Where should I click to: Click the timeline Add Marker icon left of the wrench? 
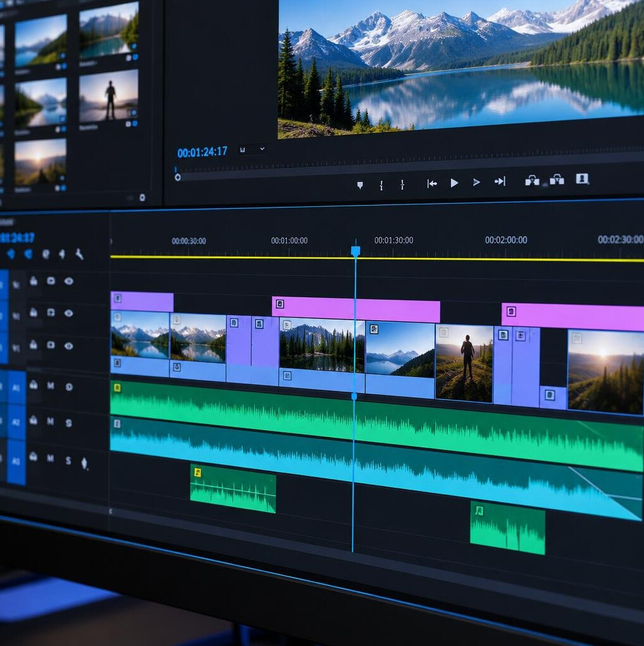[x=62, y=254]
